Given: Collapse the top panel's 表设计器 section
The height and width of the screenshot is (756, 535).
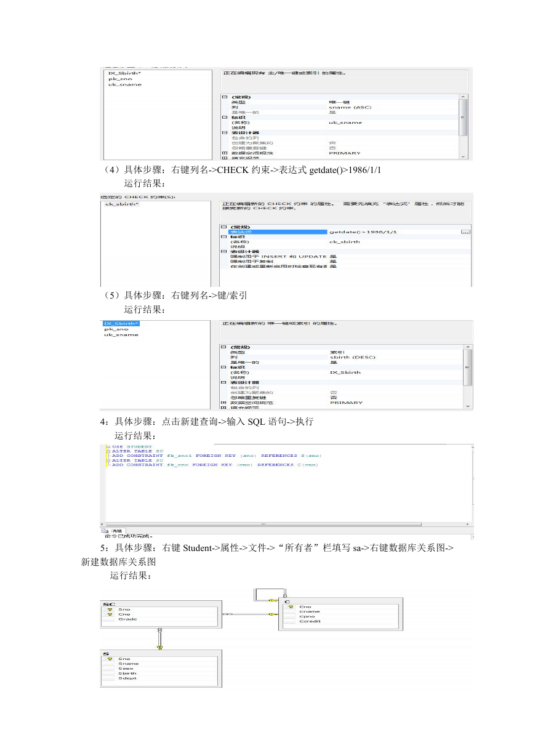Looking at the screenshot, I should point(224,132).
